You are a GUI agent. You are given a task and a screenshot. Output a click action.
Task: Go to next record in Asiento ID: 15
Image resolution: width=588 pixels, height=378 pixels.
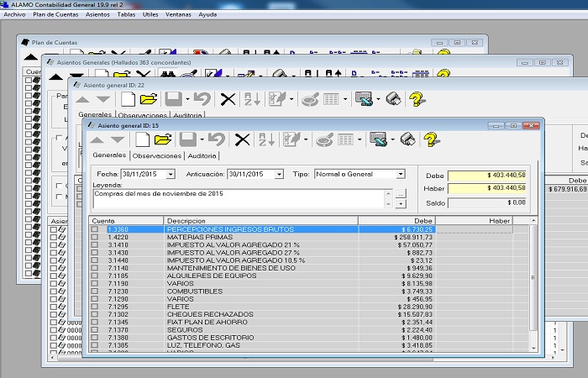(x=118, y=140)
